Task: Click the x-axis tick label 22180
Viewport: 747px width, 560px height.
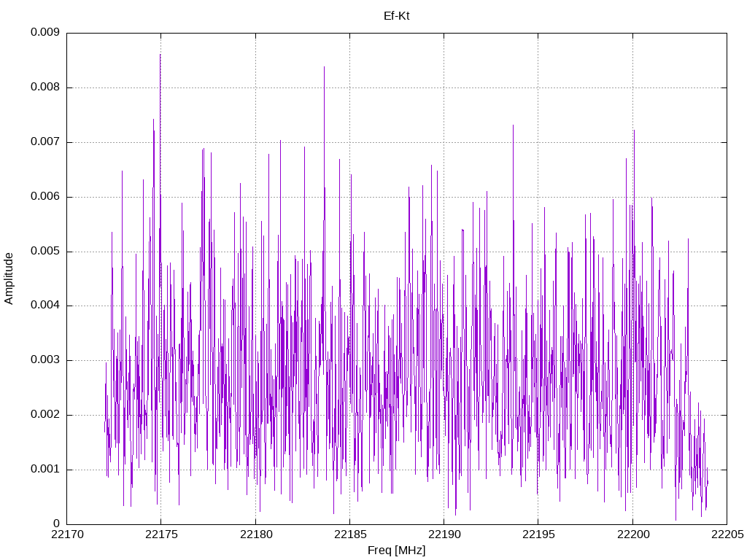Action: 255,534
